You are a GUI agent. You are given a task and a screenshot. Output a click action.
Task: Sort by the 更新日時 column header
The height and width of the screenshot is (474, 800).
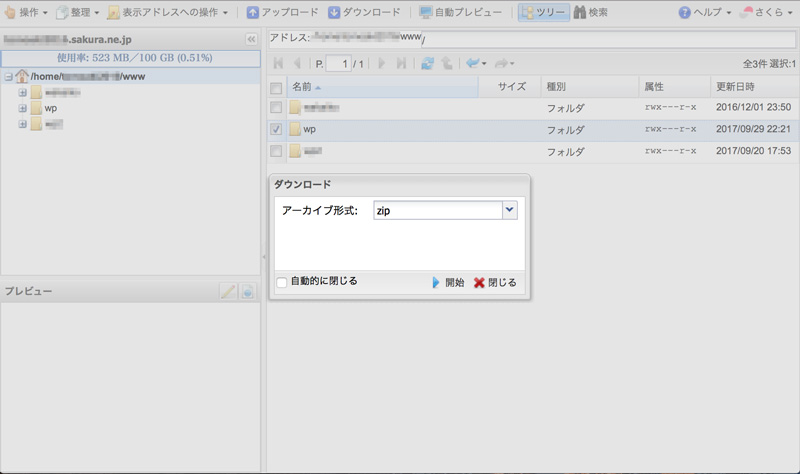click(755, 87)
